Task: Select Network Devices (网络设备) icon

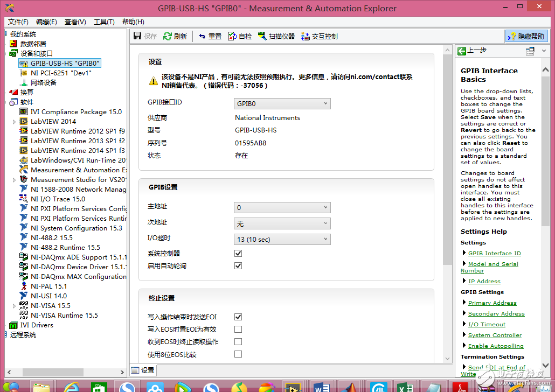Action: pyautogui.click(x=24, y=82)
